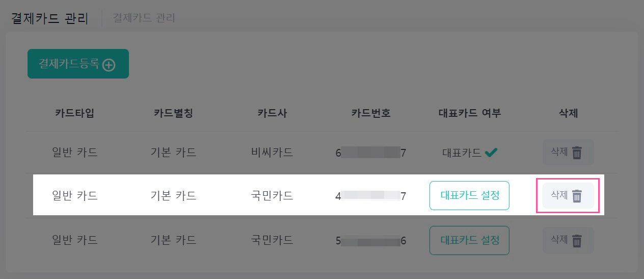The height and width of the screenshot is (279, 644).
Task: Click the 대표카드 여부 column header
Action: click(469, 113)
